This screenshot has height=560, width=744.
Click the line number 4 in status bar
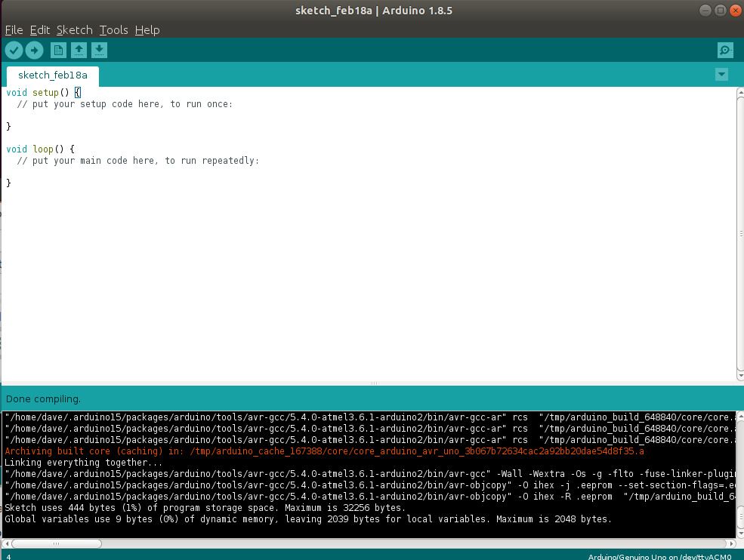pos(8,557)
